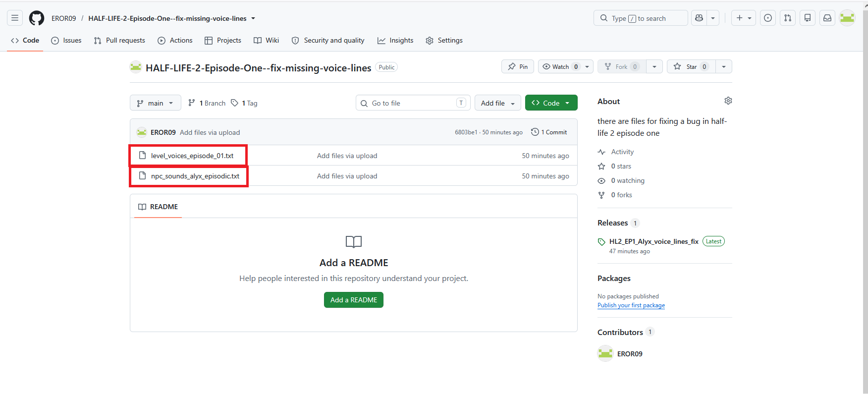The width and height of the screenshot is (868, 394).
Task: Open repository Settings tab
Action: coord(444,41)
